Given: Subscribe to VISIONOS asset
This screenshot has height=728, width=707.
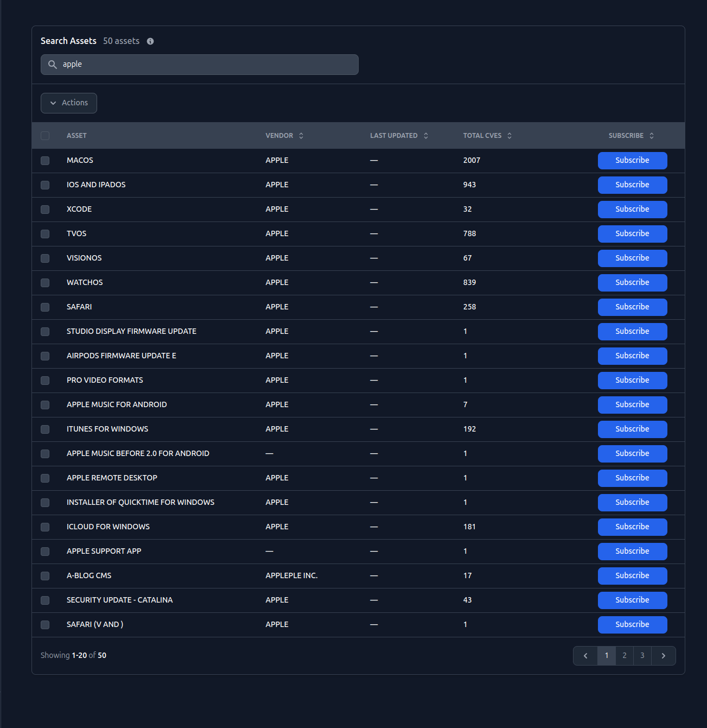Looking at the screenshot, I should 632,258.
